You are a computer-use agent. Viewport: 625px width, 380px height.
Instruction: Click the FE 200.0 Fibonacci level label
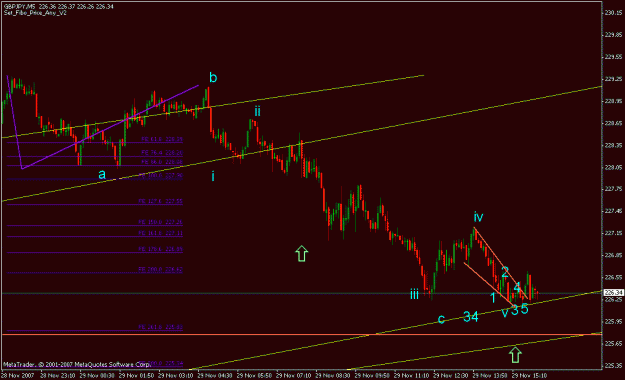160,270
